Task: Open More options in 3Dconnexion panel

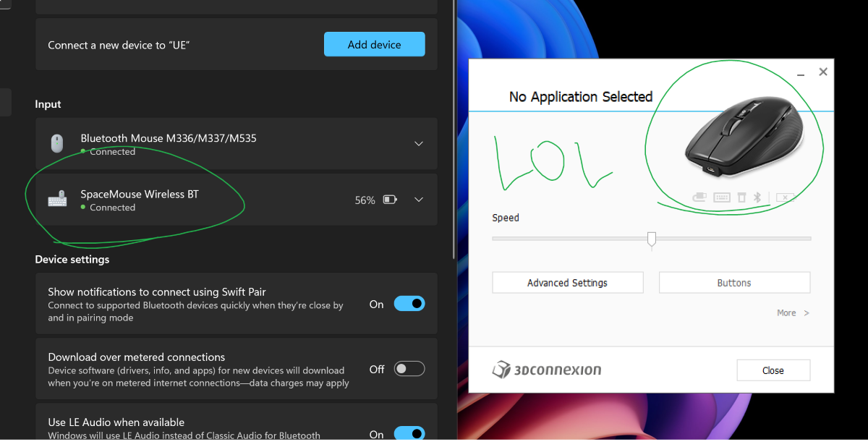Action: (x=793, y=312)
